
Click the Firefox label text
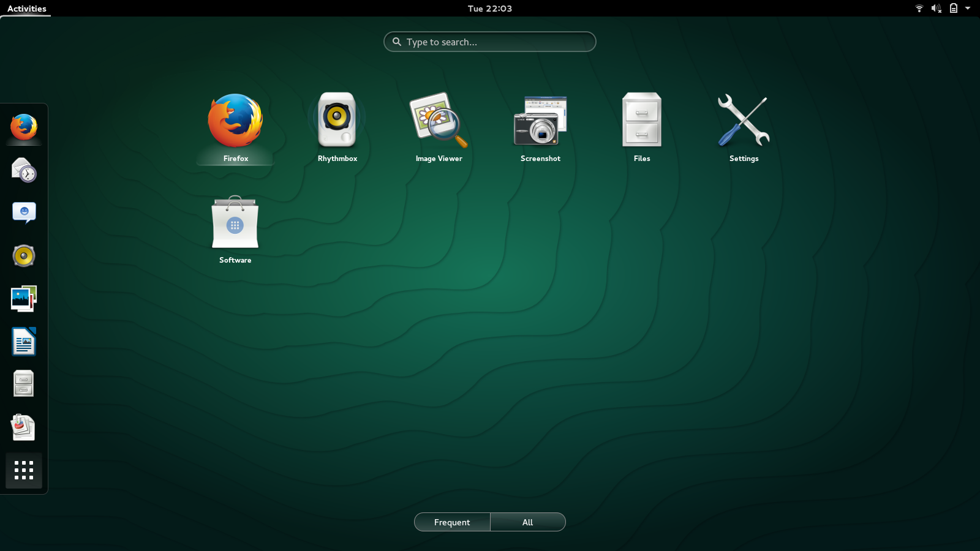pos(236,159)
